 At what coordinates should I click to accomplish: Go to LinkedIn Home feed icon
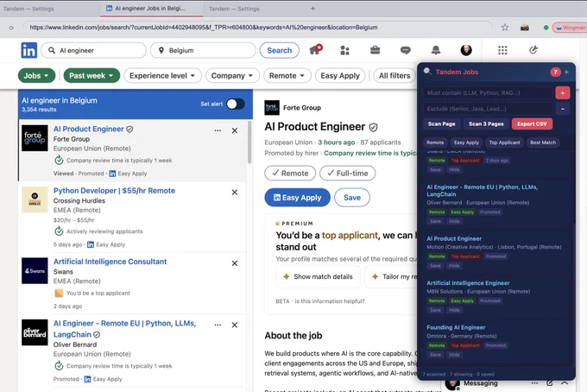pyautogui.click(x=315, y=50)
